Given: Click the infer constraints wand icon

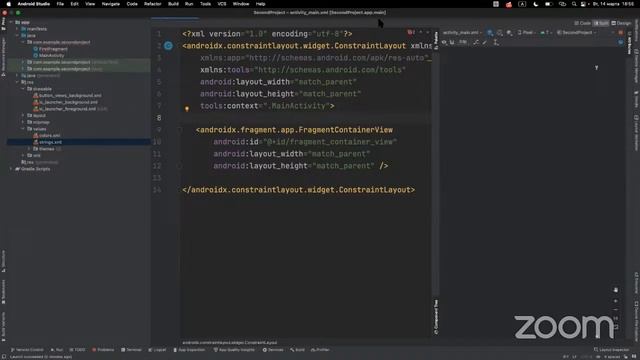Looking at the screenshot, I should (x=485, y=42).
